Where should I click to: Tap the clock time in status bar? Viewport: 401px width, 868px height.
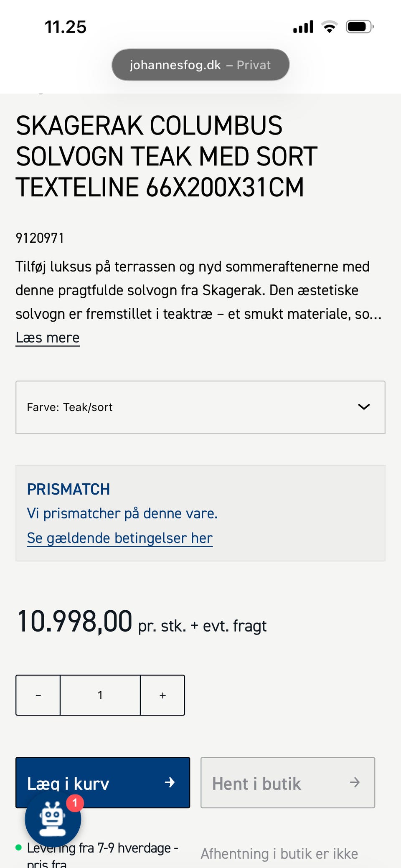click(x=66, y=27)
